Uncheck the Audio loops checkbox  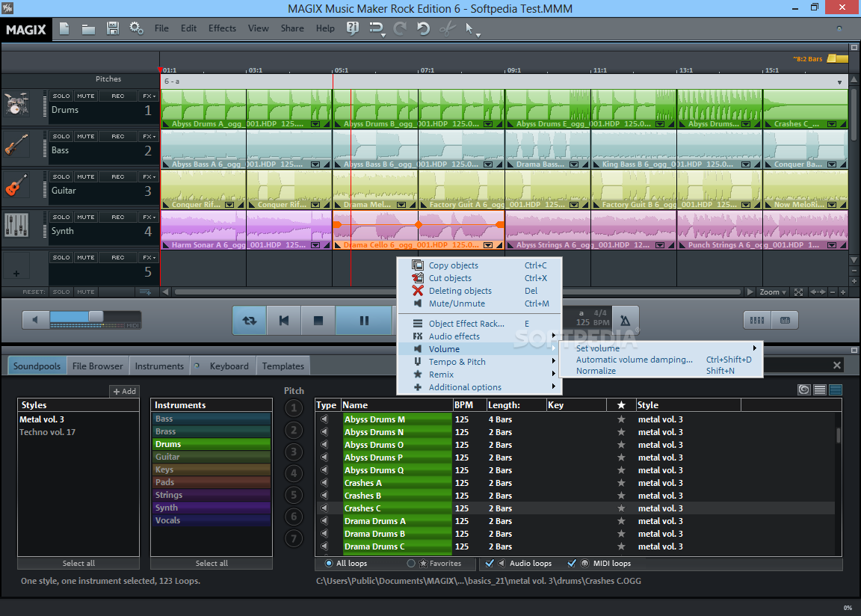pos(490,563)
